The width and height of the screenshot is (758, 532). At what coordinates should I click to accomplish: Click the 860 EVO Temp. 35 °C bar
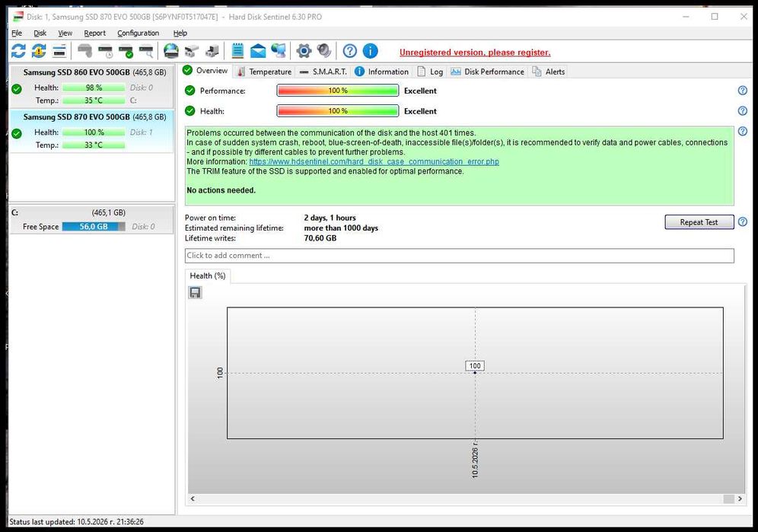94,100
